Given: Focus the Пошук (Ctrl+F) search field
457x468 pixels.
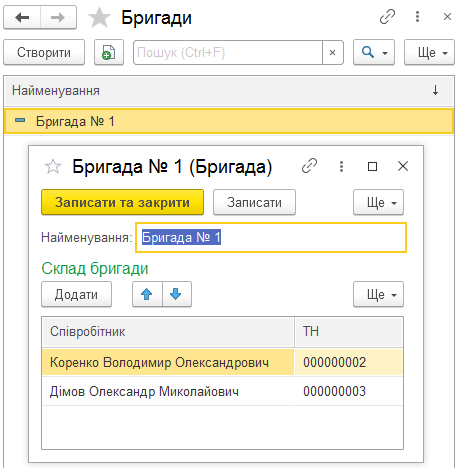Looking at the screenshot, I should pos(228,52).
